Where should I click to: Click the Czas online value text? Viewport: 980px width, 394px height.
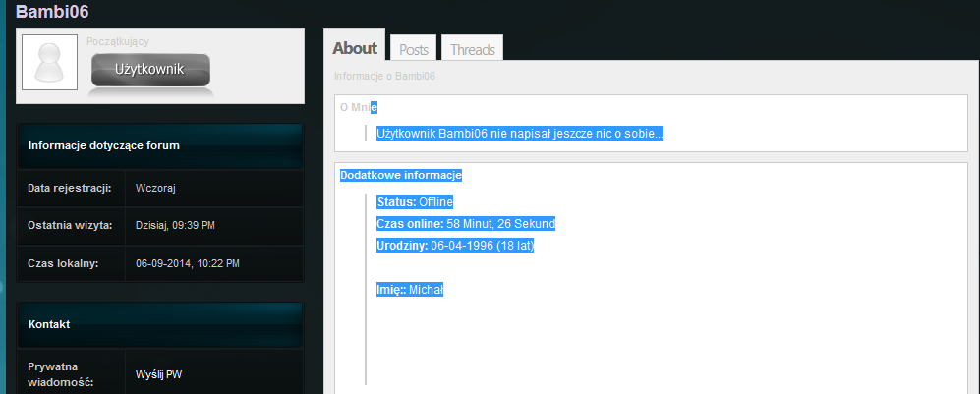[500, 224]
